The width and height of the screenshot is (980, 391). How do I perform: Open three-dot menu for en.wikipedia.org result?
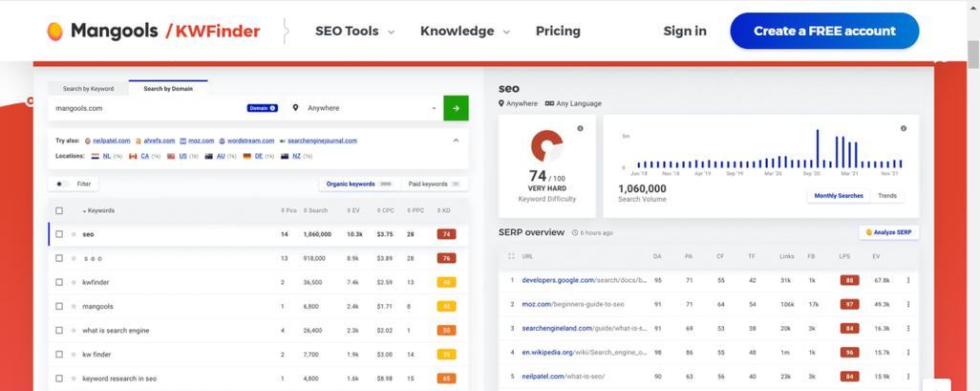[x=908, y=352]
